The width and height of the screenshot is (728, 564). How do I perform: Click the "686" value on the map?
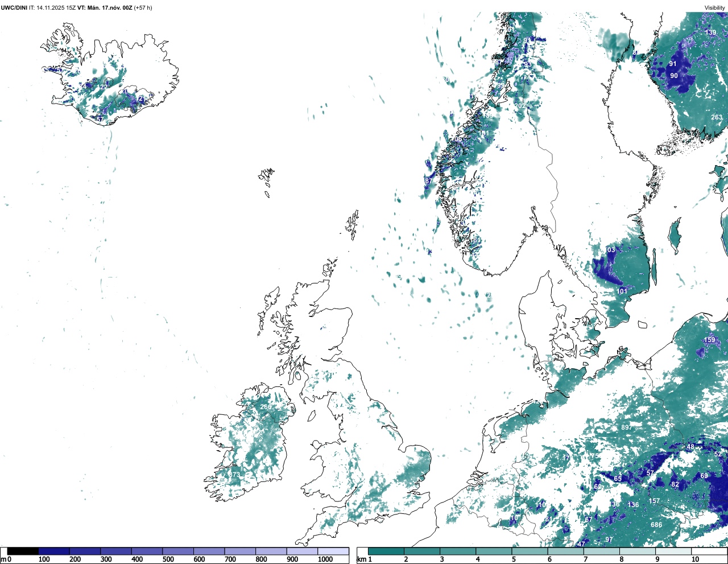tap(656, 525)
